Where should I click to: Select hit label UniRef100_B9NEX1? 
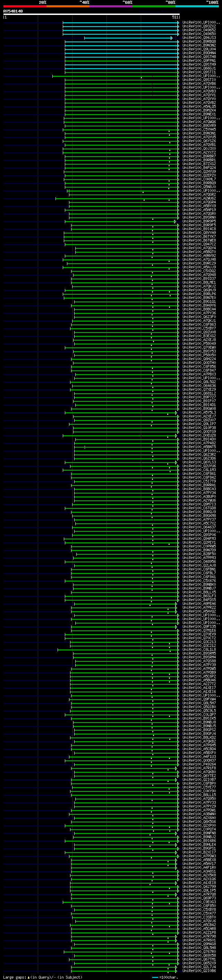click(199, 114)
